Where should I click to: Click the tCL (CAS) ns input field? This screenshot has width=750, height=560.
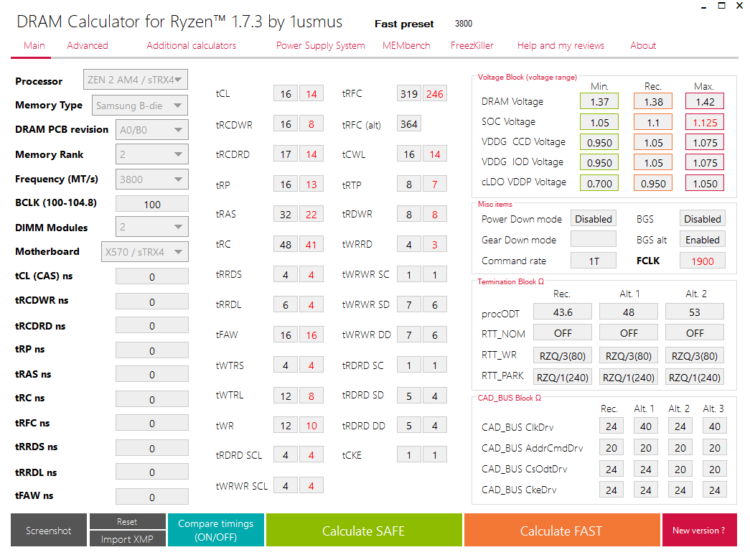151,276
